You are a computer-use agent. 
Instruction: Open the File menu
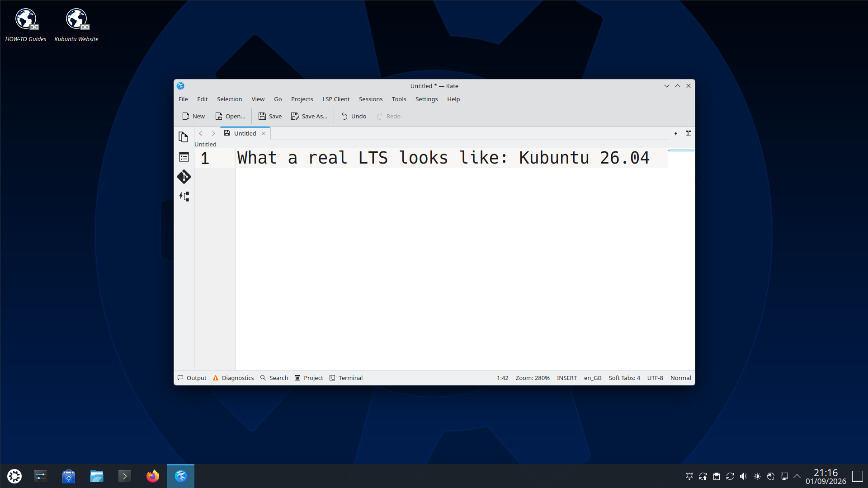click(x=183, y=99)
